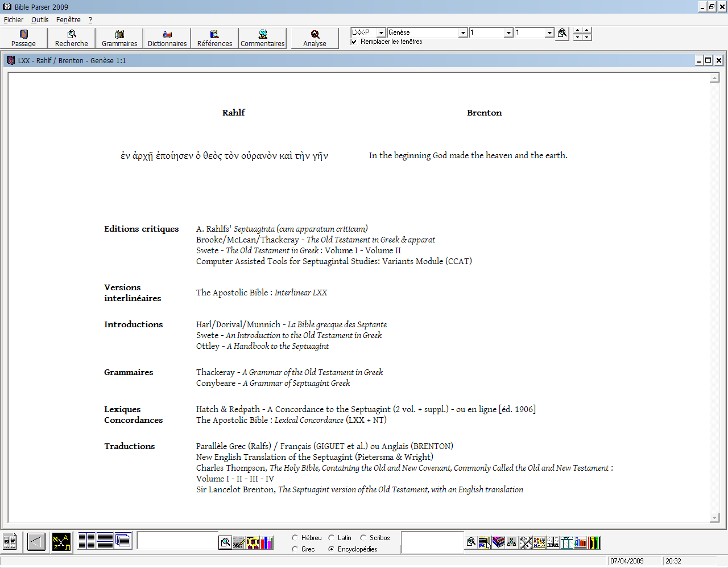Open the Grammaires toolbar button
The width and height of the screenshot is (728, 568).
pos(119,38)
